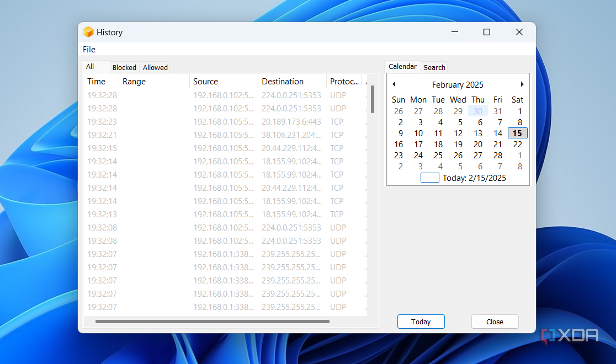
Task: Select January 30 in the calendar
Action: 477,111
